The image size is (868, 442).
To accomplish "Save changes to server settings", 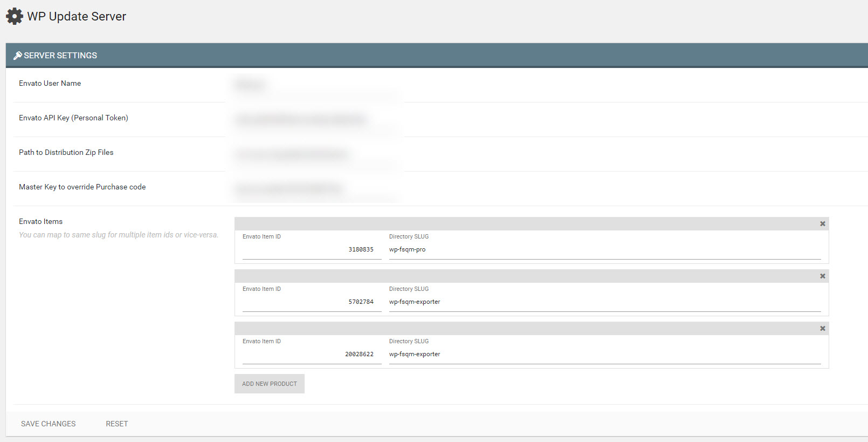I will (x=49, y=424).
